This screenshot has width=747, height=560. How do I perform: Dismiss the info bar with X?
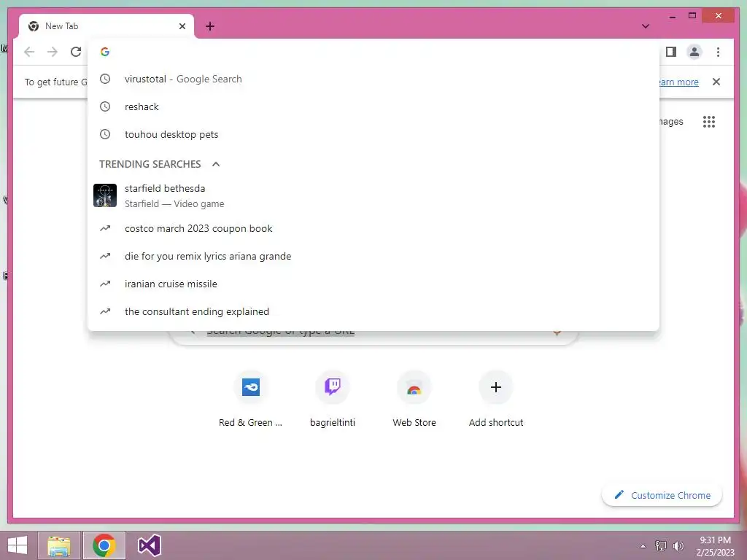tap(716, 82)
